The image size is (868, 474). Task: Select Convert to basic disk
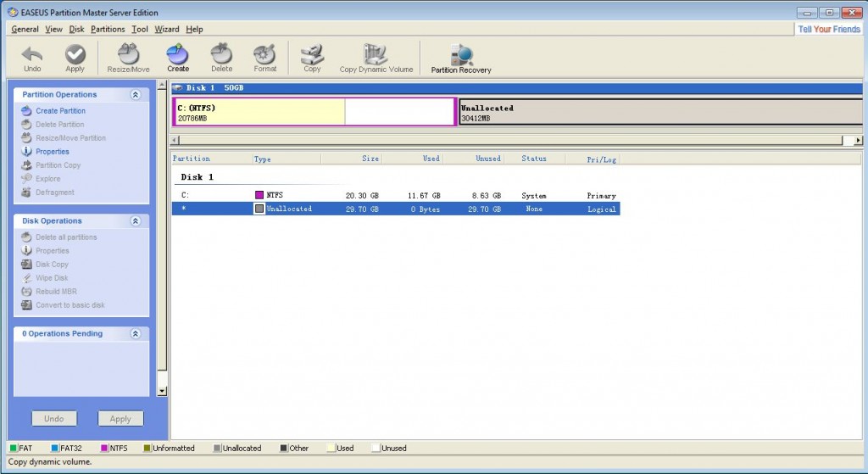[70, 305]
